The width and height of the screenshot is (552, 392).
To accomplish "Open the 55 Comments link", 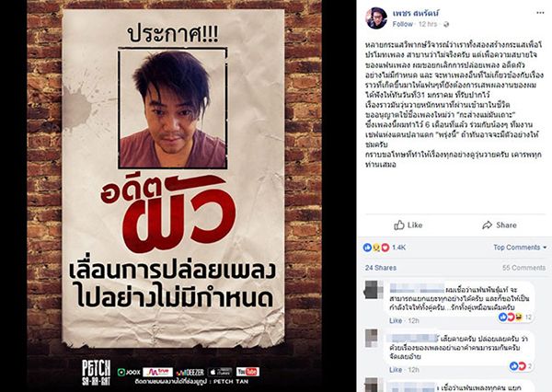I will [523, 268].
